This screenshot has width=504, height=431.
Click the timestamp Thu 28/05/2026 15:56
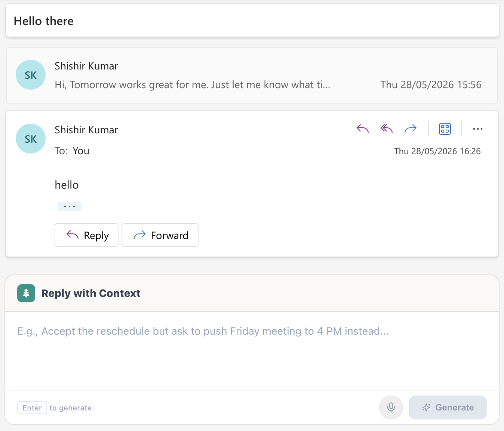431,85
